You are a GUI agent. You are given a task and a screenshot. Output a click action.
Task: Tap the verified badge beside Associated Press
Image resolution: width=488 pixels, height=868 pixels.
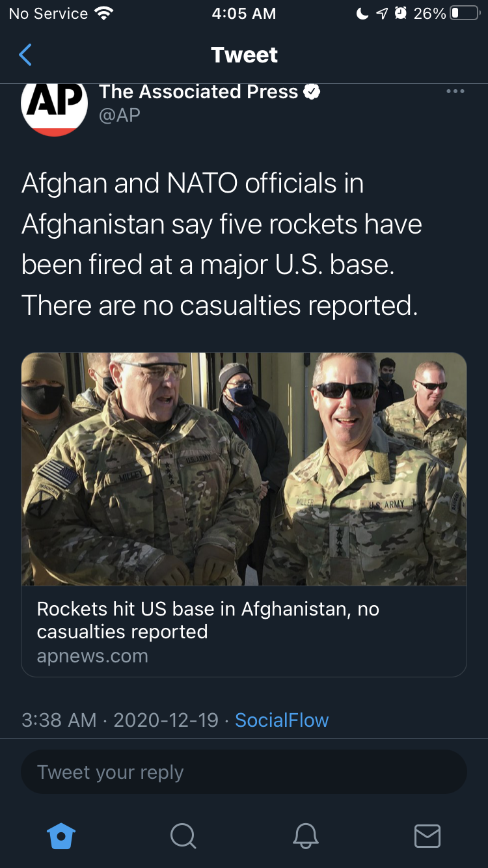[x=312, y=92]
